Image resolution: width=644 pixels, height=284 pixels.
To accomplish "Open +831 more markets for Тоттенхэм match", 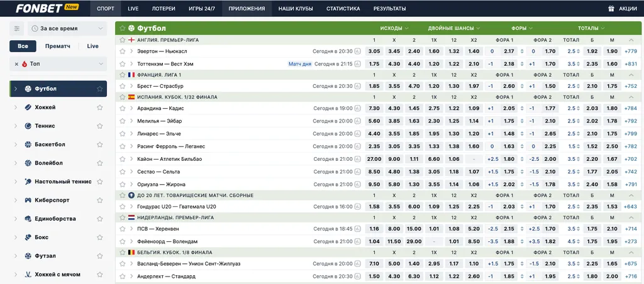I will click(x=630, y=63).
